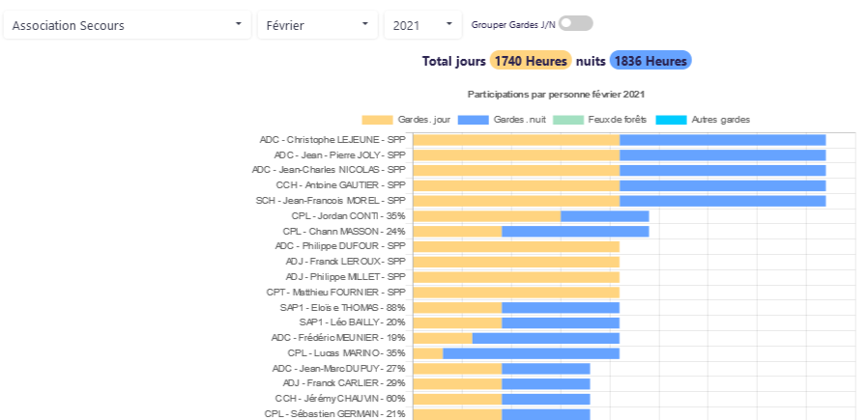Toggle Gardes nuit legend swatch
Screen dimensions: 868x420
(473, 120)
